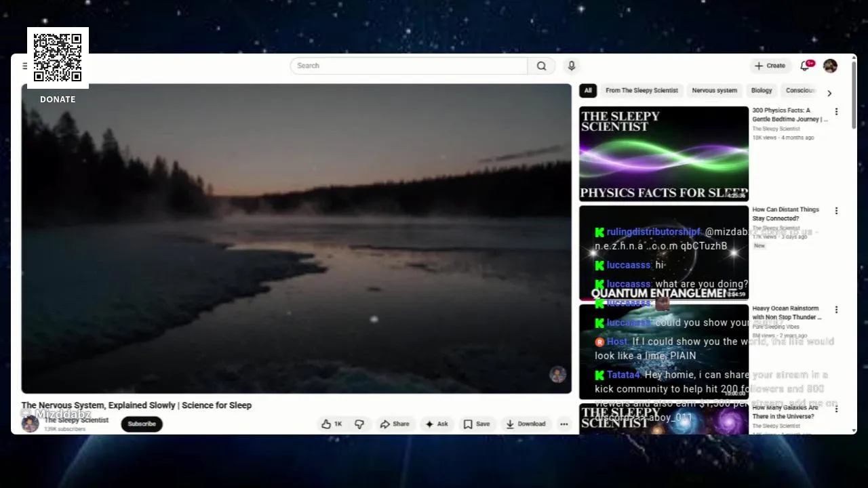Select the Consciousness chip
The image size is (868, 488).
[801, 90]
